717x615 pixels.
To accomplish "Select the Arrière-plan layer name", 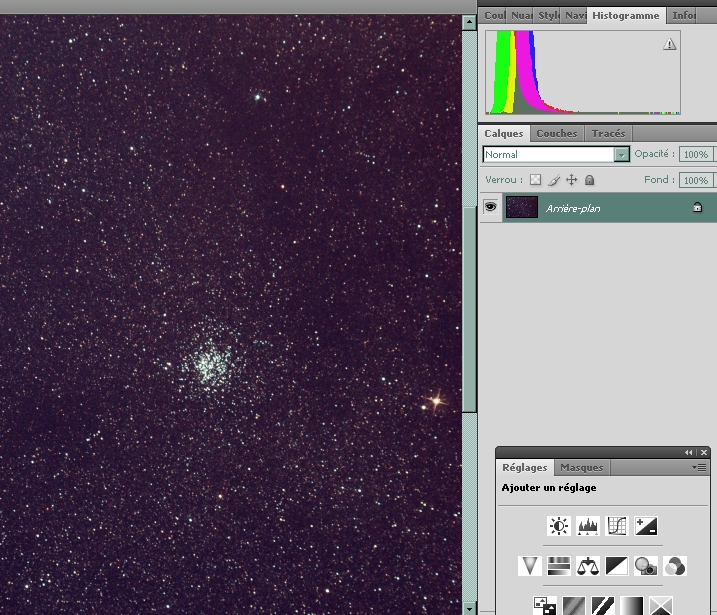I will [573, 209].
